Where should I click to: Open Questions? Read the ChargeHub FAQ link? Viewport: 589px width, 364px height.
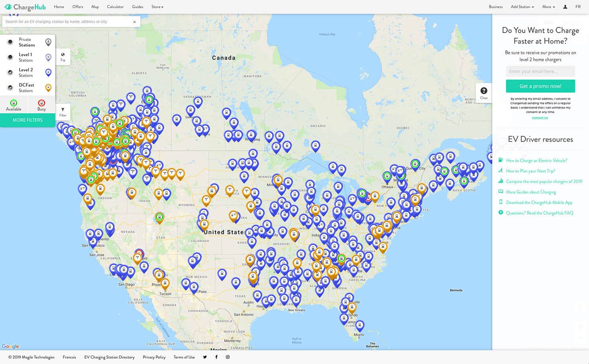(540, 213)
